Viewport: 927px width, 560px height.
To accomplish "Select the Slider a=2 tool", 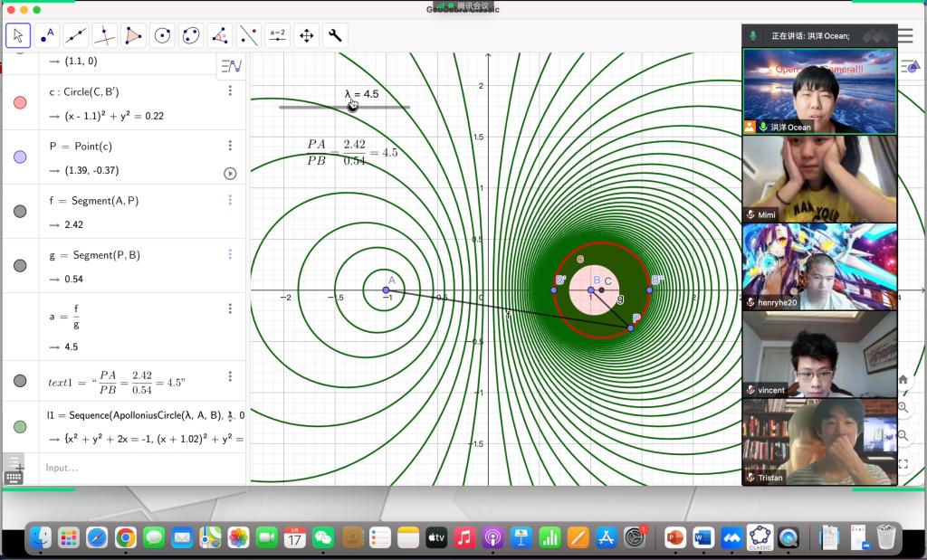I will [x=277, y=36].
